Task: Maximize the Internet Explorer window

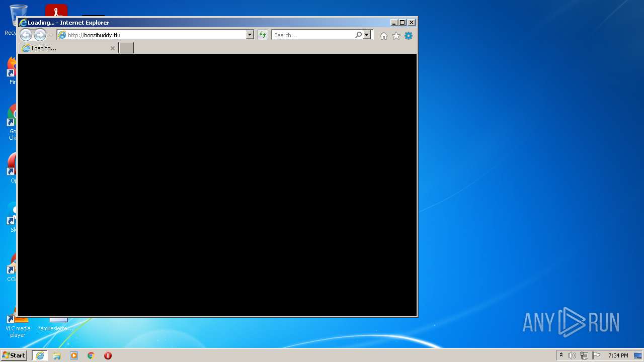Action: point(403,22)
